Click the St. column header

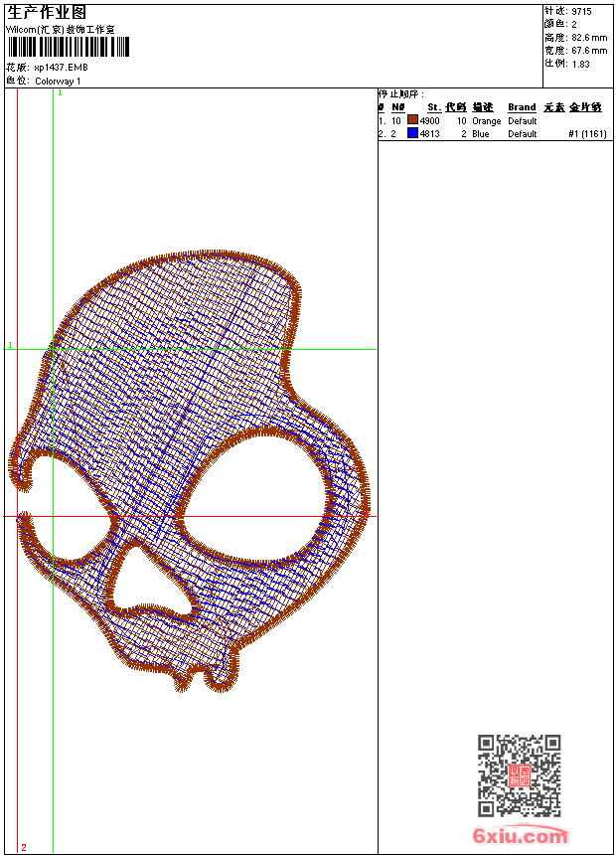433,107
